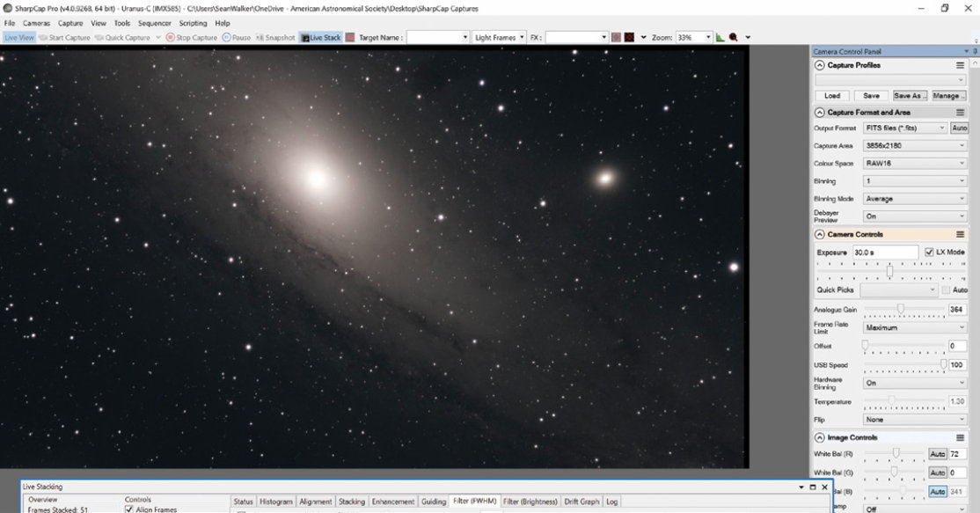The image size is (980, 513).
Task: Open the Camera Controls hamburger menu
Action: point(960,234)
